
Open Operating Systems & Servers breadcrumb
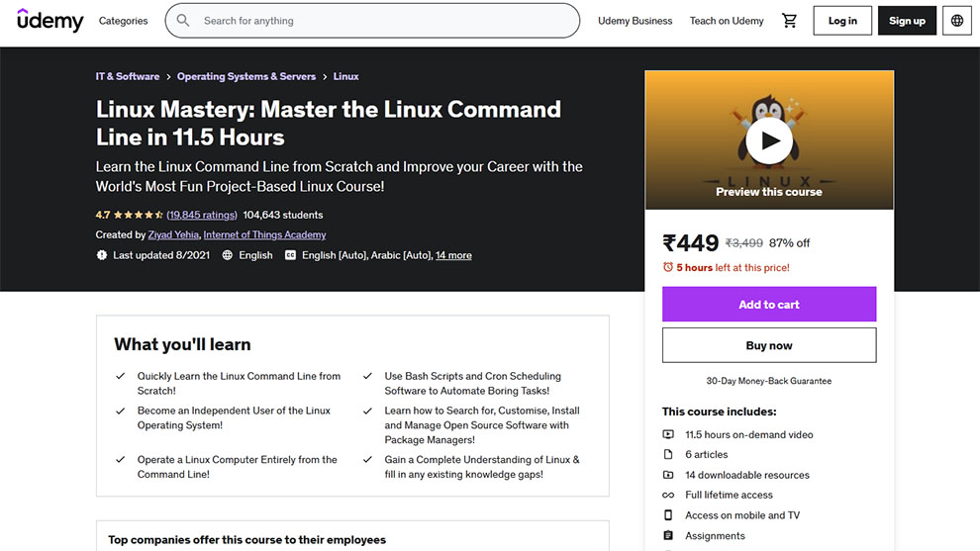(246, 76)
